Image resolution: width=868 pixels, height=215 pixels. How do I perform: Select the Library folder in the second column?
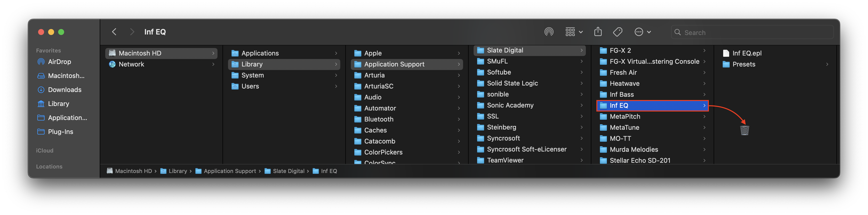(x=284, y=64)
